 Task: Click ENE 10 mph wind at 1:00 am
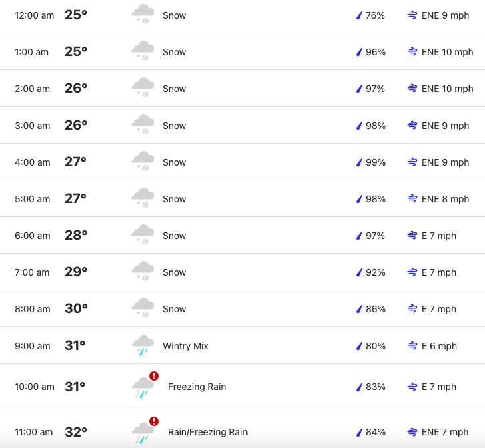point(447,52)
